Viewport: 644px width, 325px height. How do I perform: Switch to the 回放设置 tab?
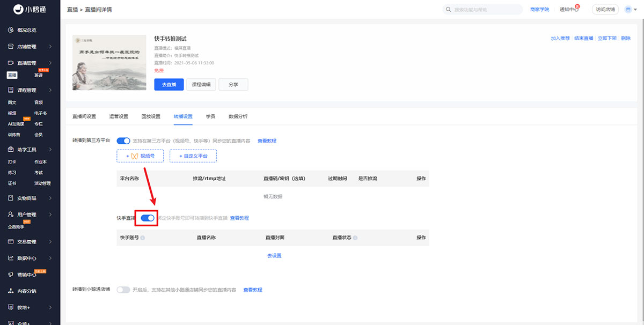point(151,116)
